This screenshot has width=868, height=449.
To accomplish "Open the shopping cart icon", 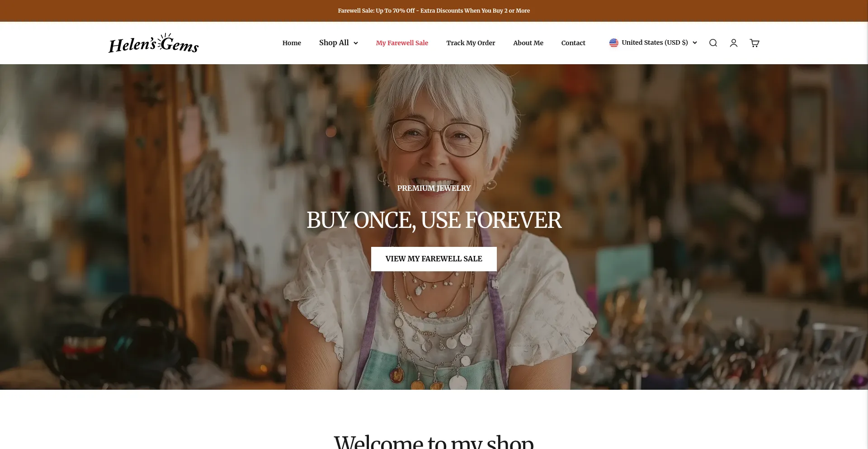I will coord(755,43).
